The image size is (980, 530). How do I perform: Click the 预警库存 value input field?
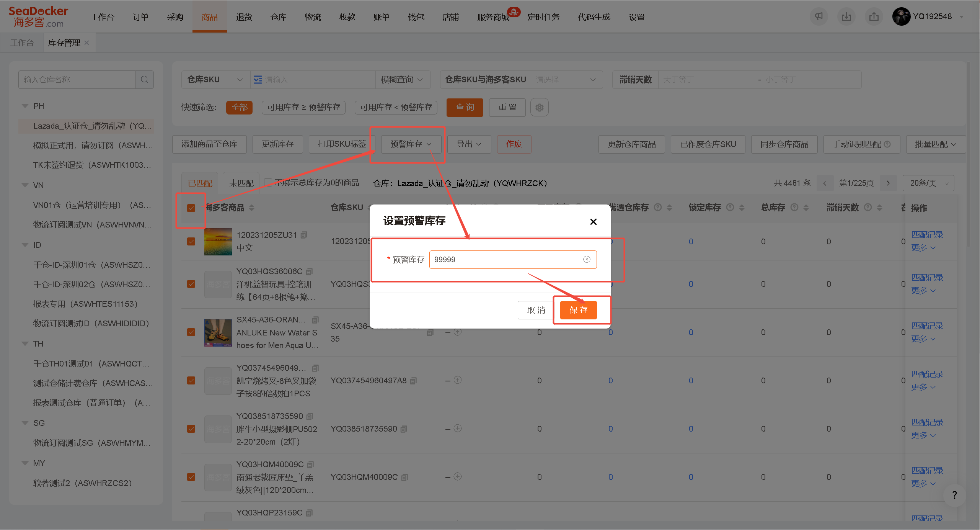click(x=513, y=260)
